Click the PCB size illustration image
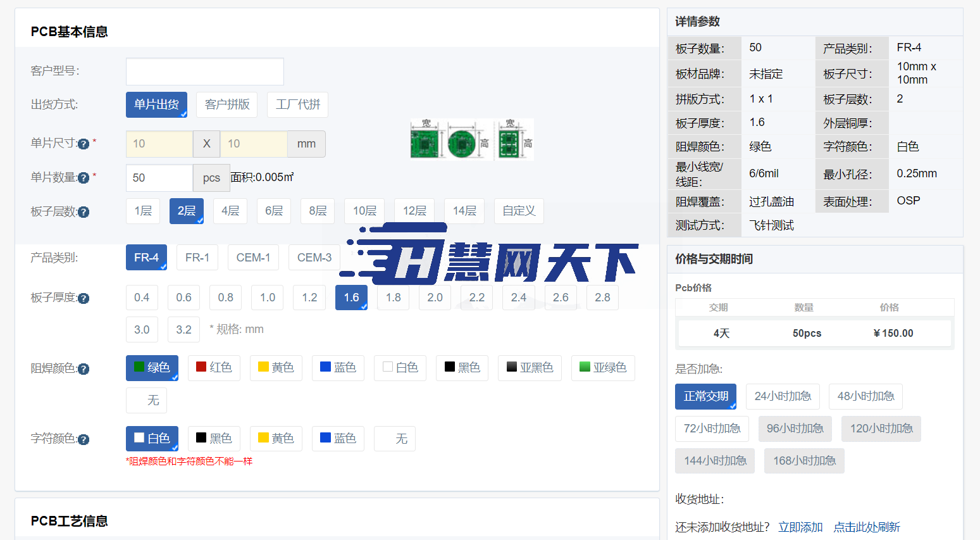This screenshot has height=540, width=980. click(x=472, y=139)
